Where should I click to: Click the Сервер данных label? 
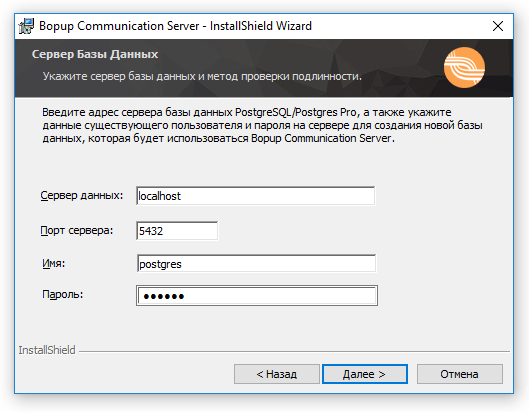point(82,195)
